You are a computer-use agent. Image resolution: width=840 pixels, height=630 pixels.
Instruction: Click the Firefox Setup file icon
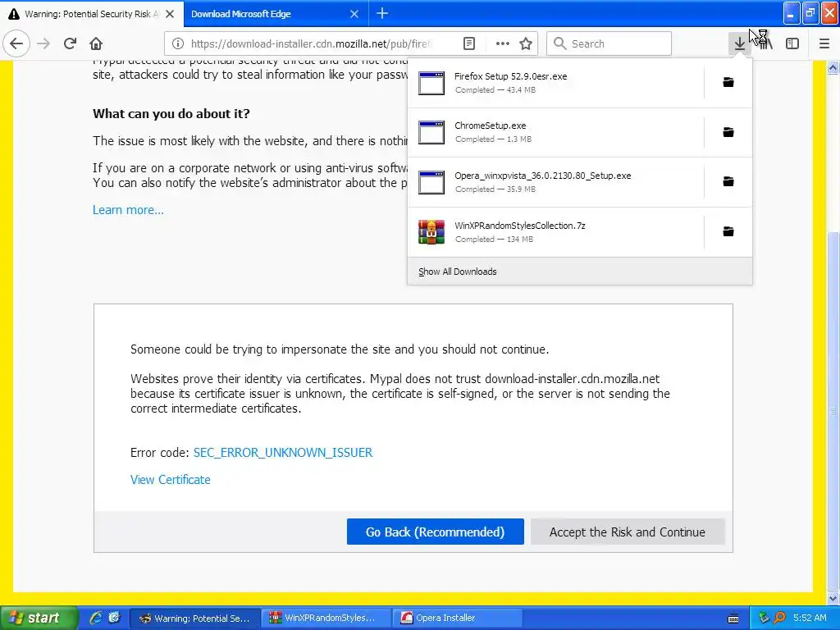pyautogui.click(x=431, y=83)
